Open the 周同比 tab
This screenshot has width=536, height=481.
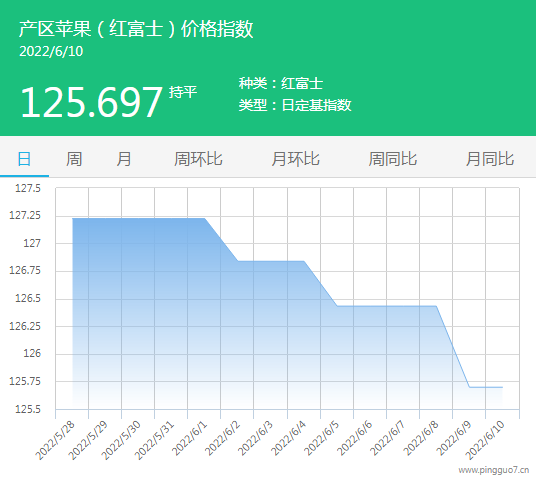click(392, 159)
